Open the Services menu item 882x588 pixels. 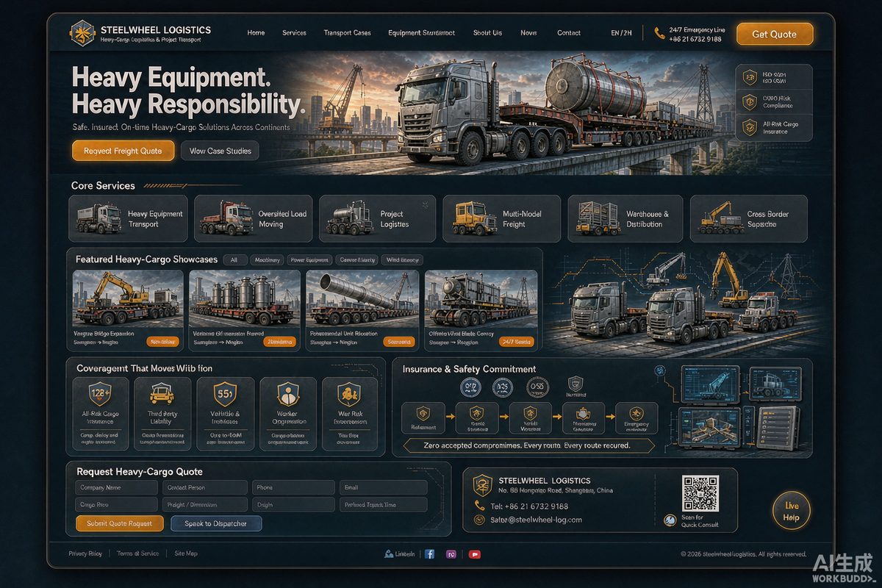click(x=294, y=33)
